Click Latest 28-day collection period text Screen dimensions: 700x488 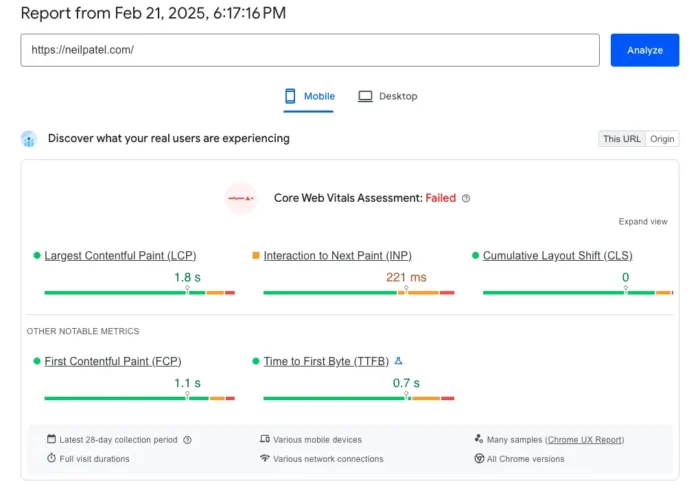click(x=118, y=440)
